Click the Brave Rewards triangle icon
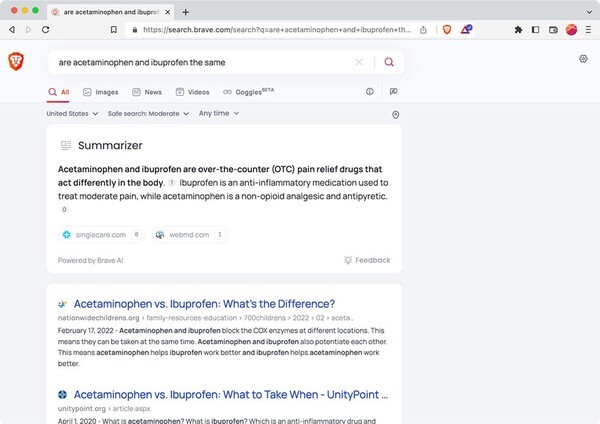Screen dimensions: 600x424 [x=467, y=30]
